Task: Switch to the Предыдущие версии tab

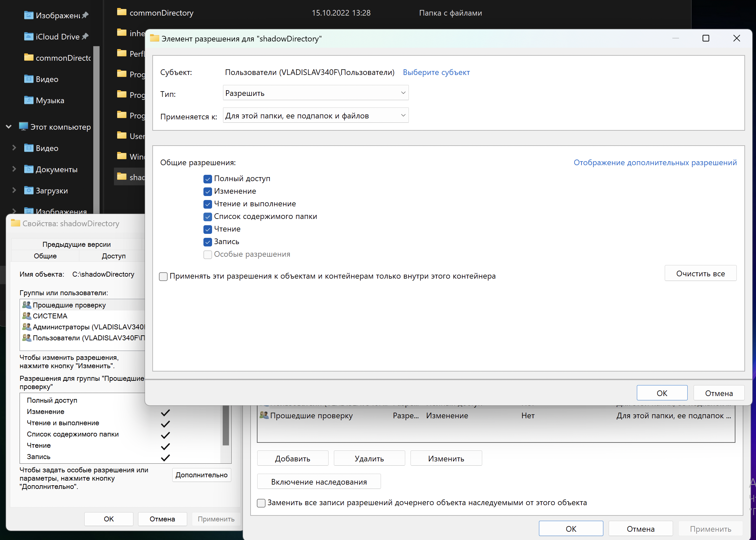Action: coord(76,244)
